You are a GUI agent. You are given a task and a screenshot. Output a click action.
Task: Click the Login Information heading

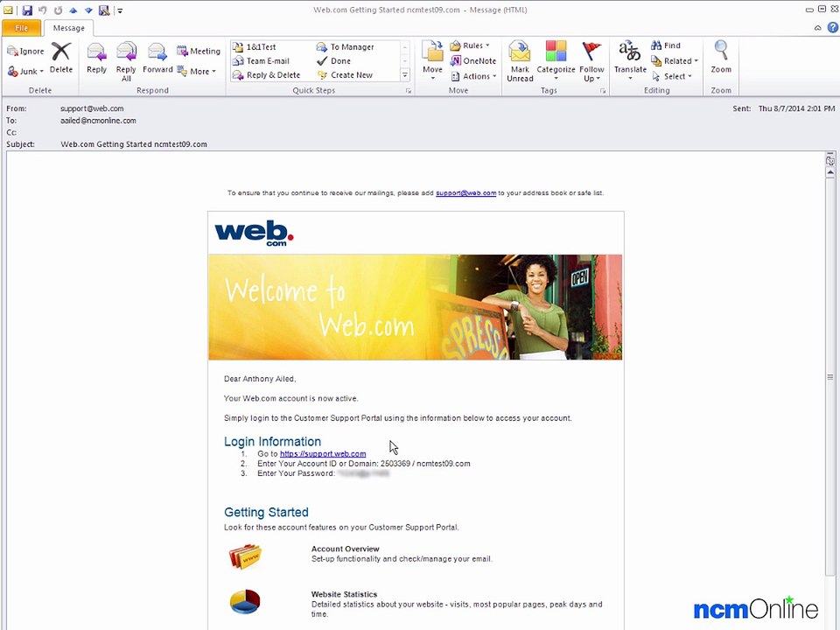pyautogui.click(x=272, y=441)
